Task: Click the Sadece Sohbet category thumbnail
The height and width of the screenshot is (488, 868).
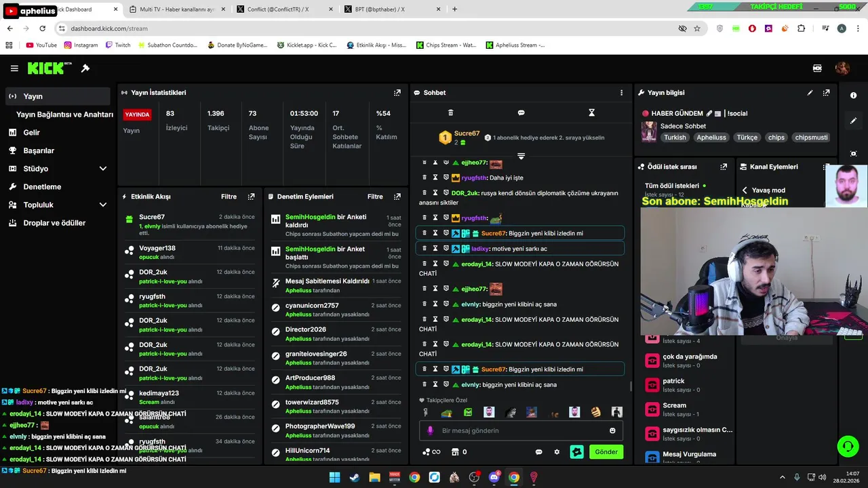Action: click(x=649, y=131)
